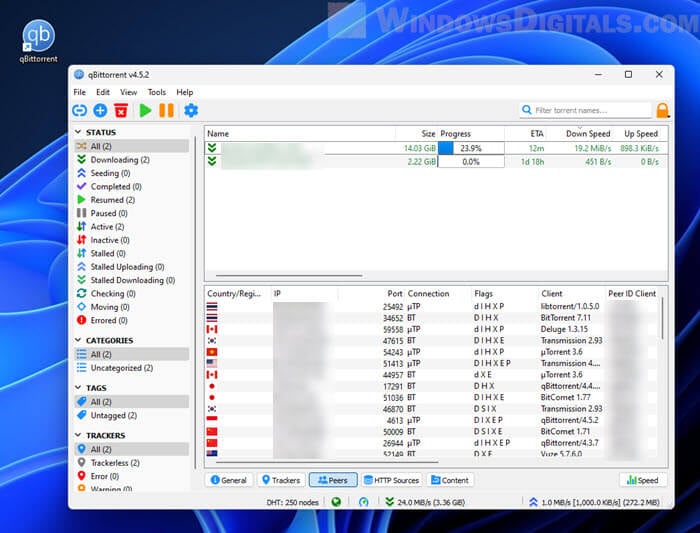
Task: Select Active (2) status filter
Action: point(132,226)
